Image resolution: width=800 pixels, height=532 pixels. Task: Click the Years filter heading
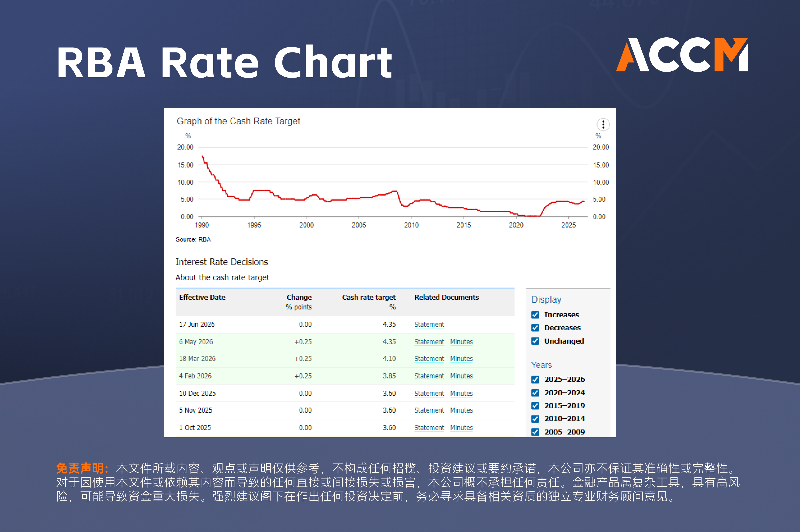click(x=541, y=365)
